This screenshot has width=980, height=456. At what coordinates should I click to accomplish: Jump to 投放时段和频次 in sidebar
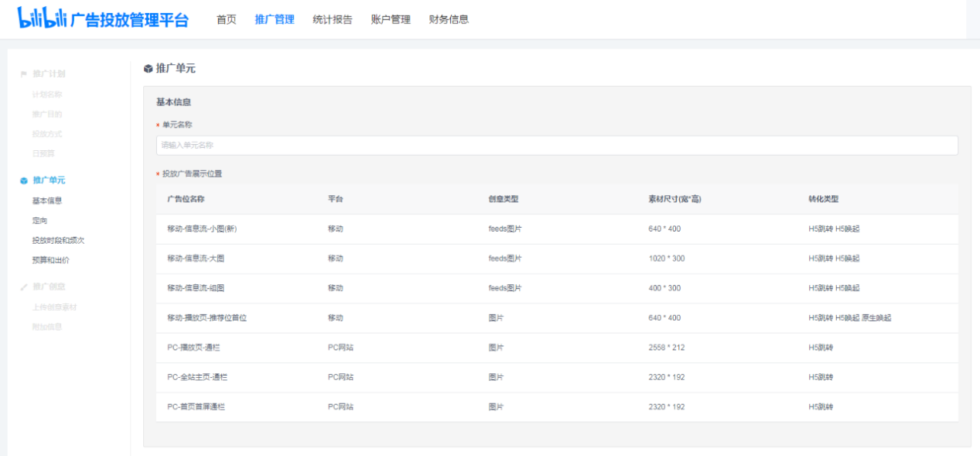(x=58, y=241)
